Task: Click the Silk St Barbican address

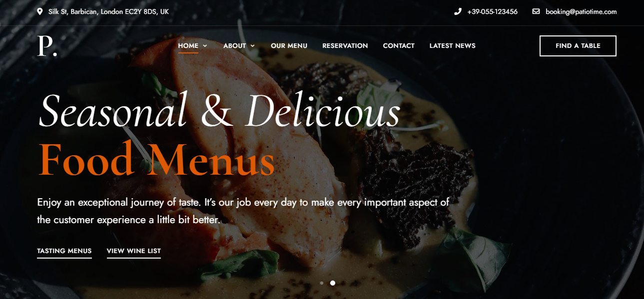Action: pyautogui.click(x=108, y=11)
